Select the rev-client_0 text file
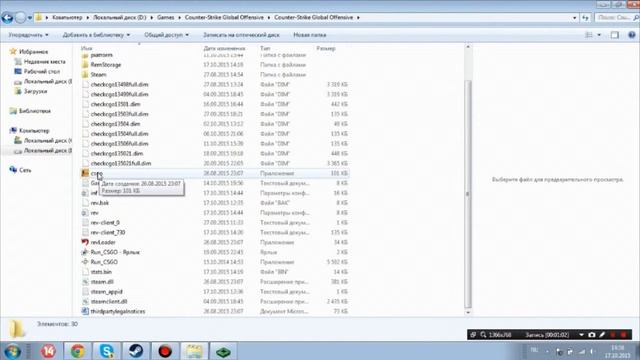This screenshot has height=360, width=640. tap(105, 222)
